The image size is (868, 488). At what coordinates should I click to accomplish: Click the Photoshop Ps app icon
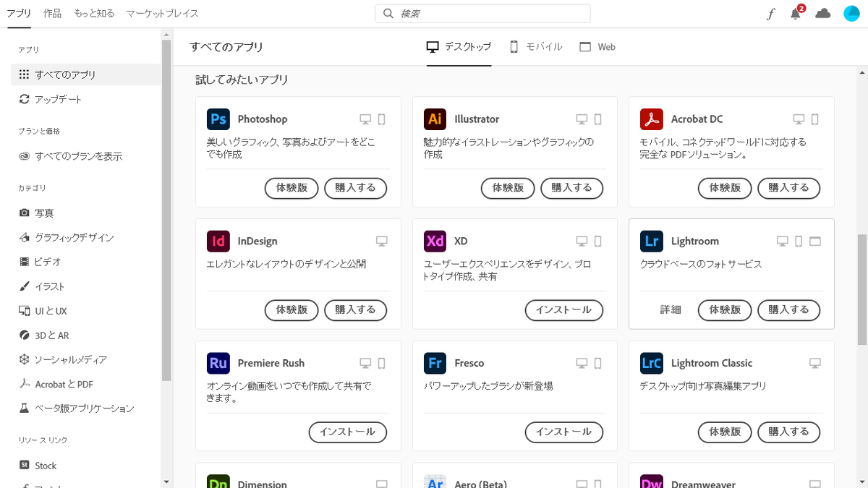tap(218, 119)
